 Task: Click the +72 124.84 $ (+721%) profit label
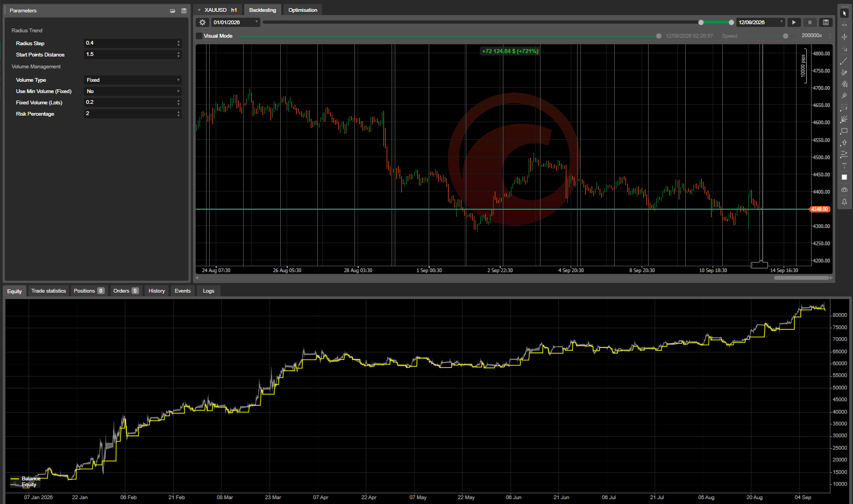[x=510, y=51]
